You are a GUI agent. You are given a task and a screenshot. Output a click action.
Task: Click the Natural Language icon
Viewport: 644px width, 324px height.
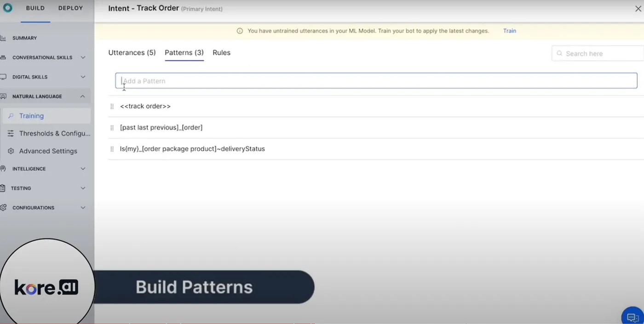pyautogui.click(x=3, y=97)
